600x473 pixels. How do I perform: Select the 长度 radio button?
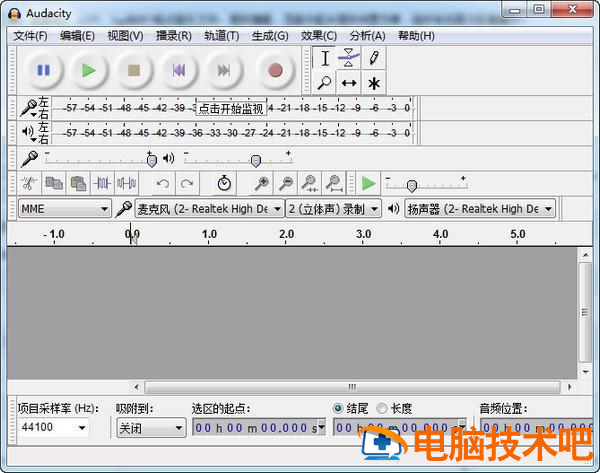[382, 409]
